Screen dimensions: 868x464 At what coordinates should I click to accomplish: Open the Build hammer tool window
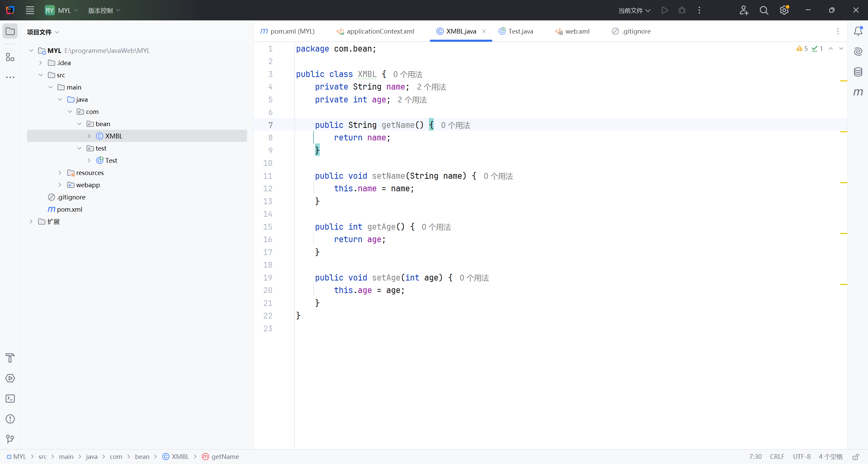click(10, 358)
